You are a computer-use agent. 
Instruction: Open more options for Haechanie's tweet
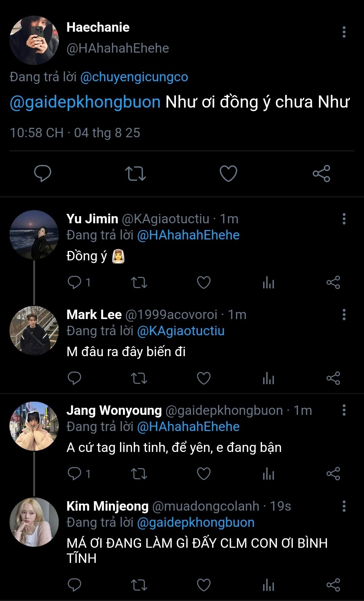click(x=344, y=32)
